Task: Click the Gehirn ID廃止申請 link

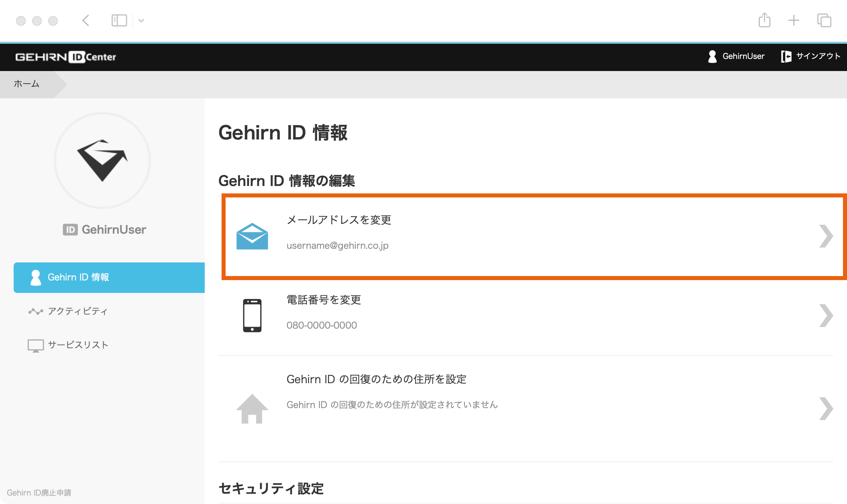Action: tap(39, 493)
